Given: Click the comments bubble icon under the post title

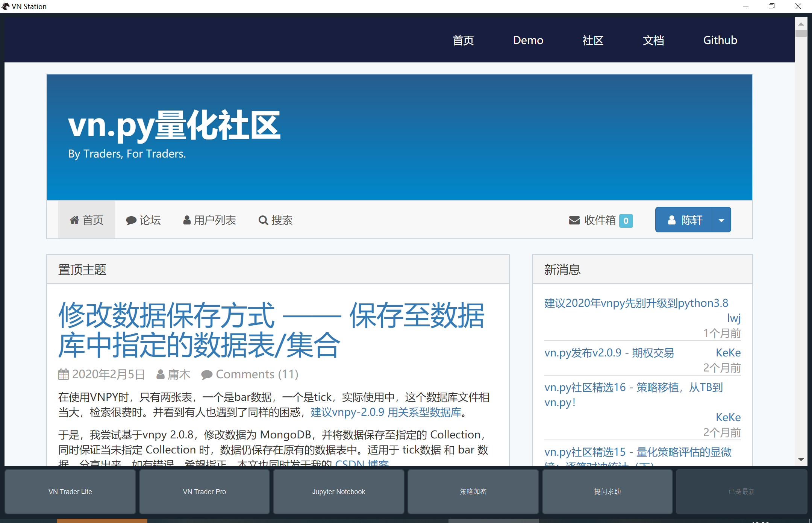Looking at the screenshot, I should [x=206, y=374].
